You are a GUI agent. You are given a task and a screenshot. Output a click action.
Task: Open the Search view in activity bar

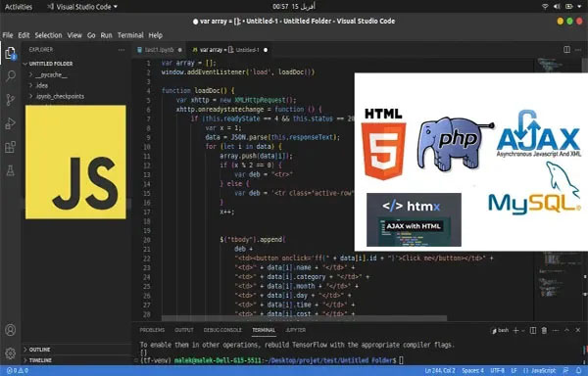point(11,76)
